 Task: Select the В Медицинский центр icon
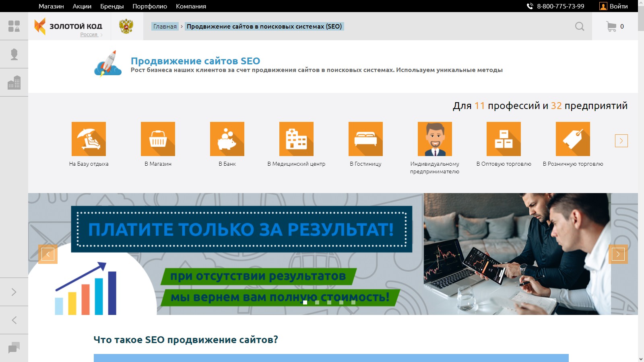click(x=296, y=139)
